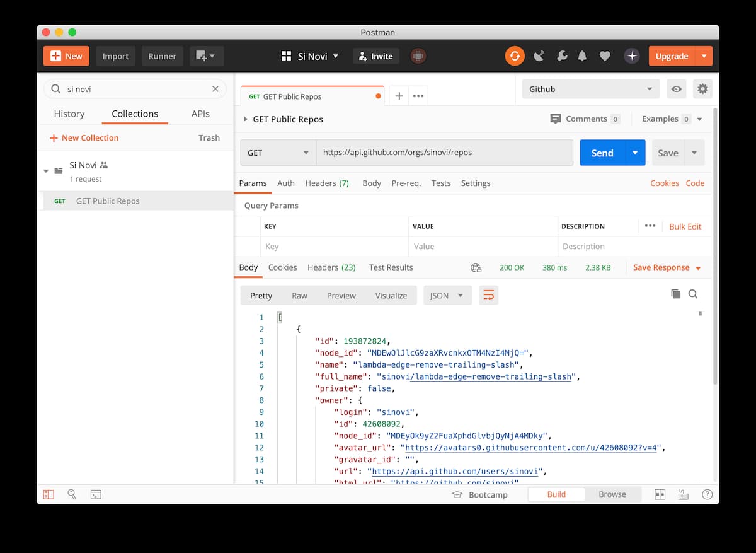Open the Trash link
The width and height of the screenshot is (756, 553).
[x=209, y=137]
